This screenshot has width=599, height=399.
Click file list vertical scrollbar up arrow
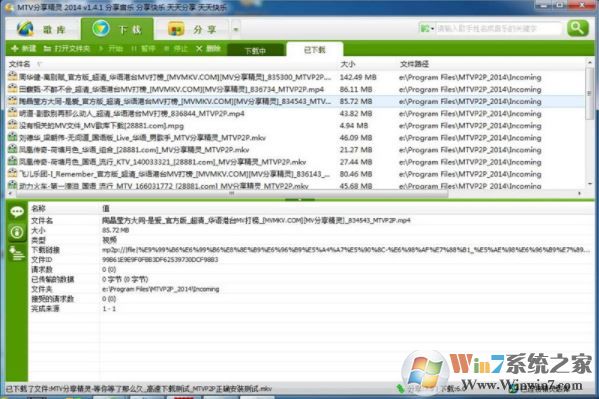click(589, 62)
